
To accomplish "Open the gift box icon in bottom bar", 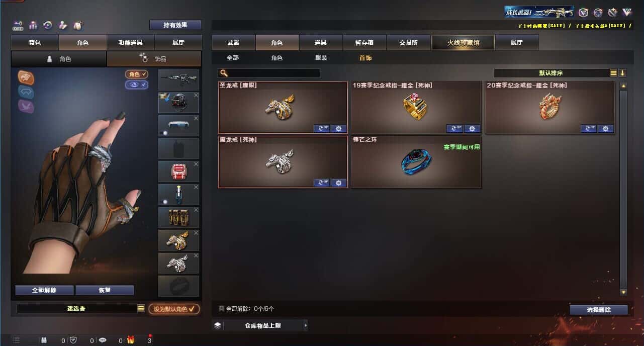I will [131, 340].
